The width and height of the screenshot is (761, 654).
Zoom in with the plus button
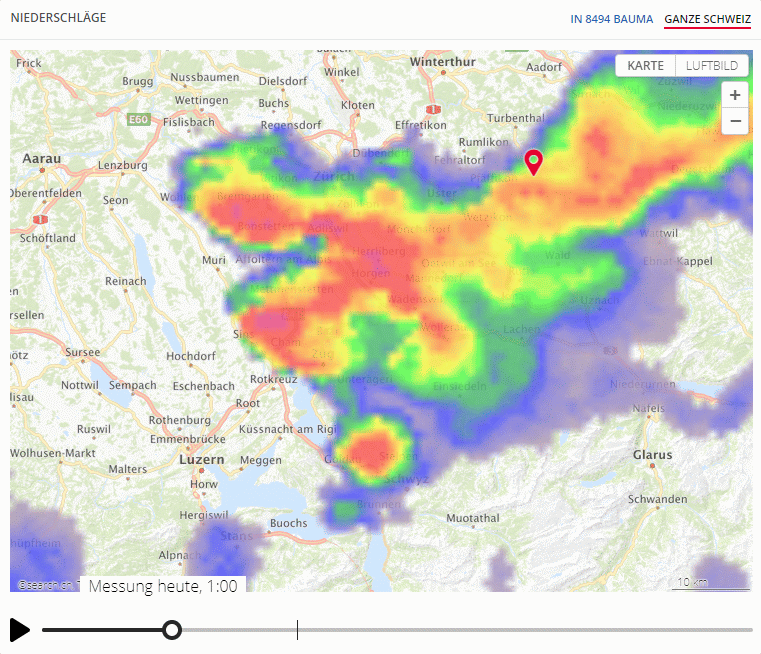pos(735,96)
